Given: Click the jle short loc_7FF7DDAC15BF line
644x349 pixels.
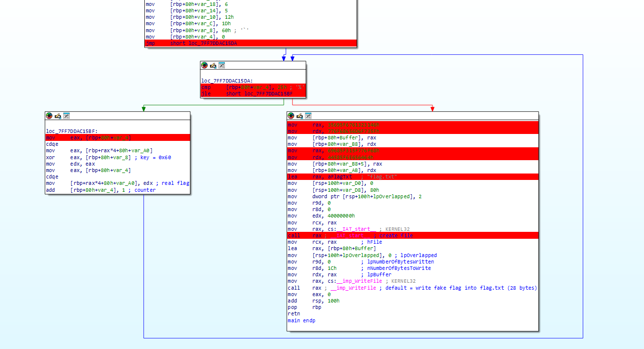Looking at the screenshot, I should point(253,93).
